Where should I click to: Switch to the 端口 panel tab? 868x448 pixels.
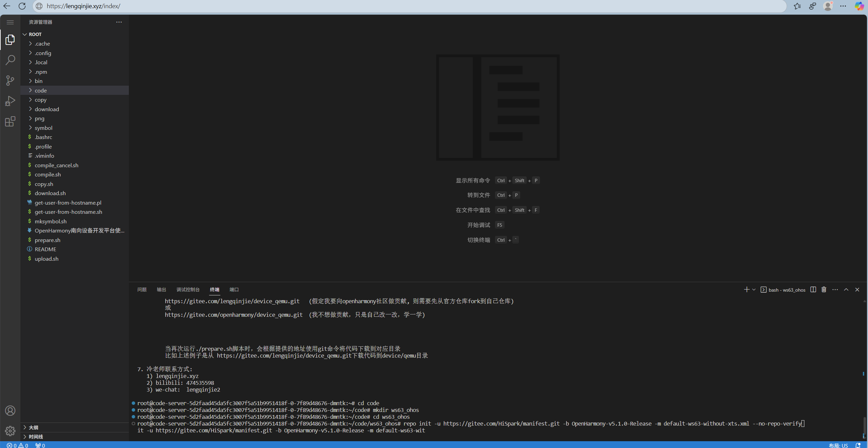point(234,290)
